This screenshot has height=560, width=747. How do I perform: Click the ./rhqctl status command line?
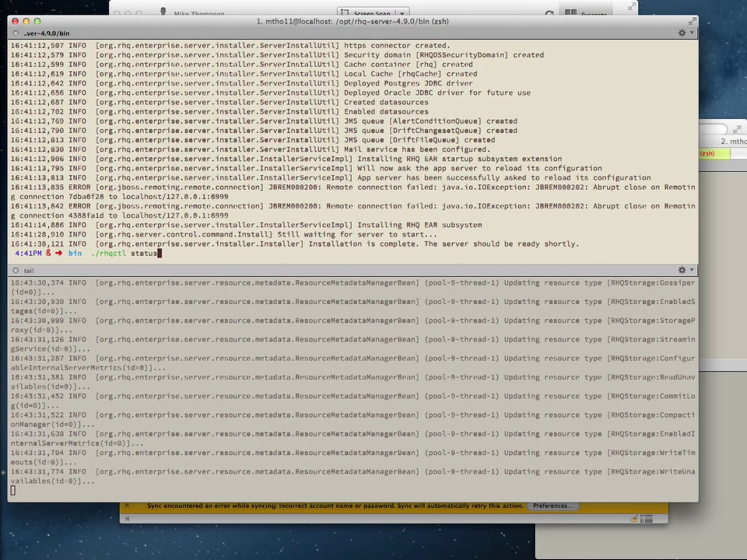click(124, 253)
